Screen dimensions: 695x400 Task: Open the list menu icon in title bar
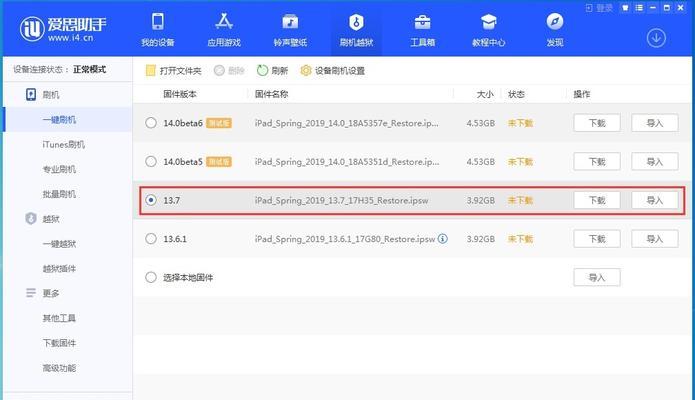[x=639, y=8]
